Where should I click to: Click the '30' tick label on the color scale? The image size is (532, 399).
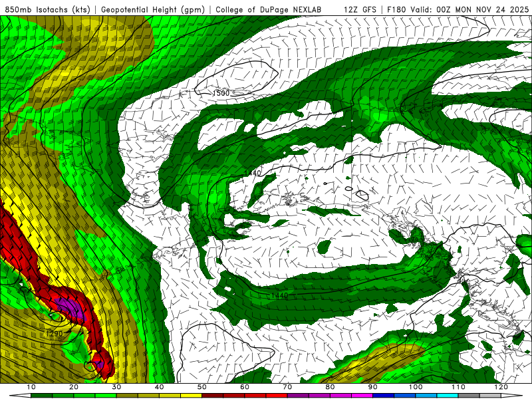pos(116,387)
